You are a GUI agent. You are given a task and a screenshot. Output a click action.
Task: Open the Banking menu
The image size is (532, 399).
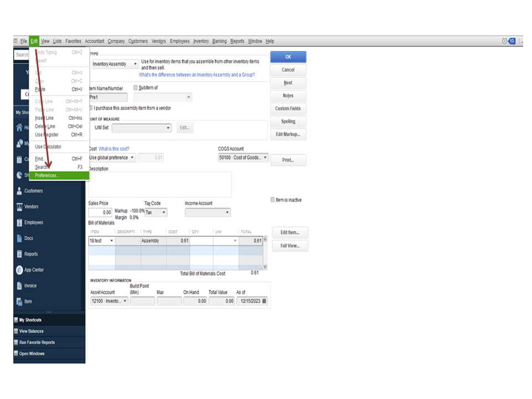click(219, 41)
